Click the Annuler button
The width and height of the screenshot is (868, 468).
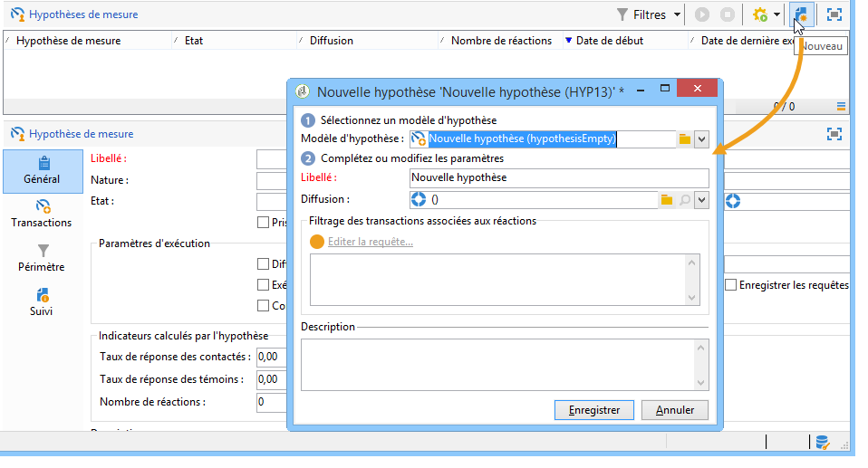tap(675, 410)
